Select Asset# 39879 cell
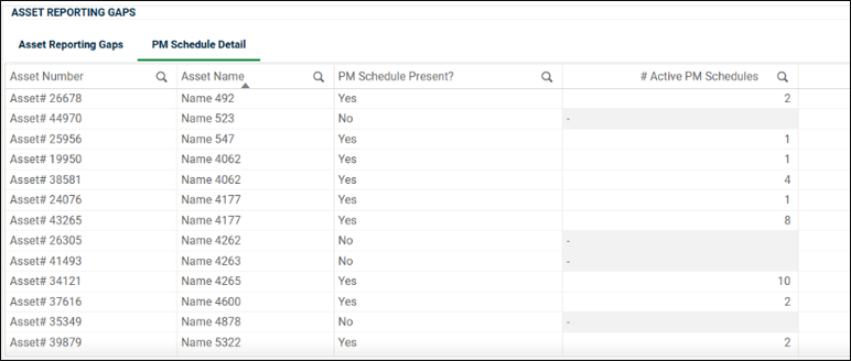Image resolution: width=851 pixels, height=361 pixels. 46,343
